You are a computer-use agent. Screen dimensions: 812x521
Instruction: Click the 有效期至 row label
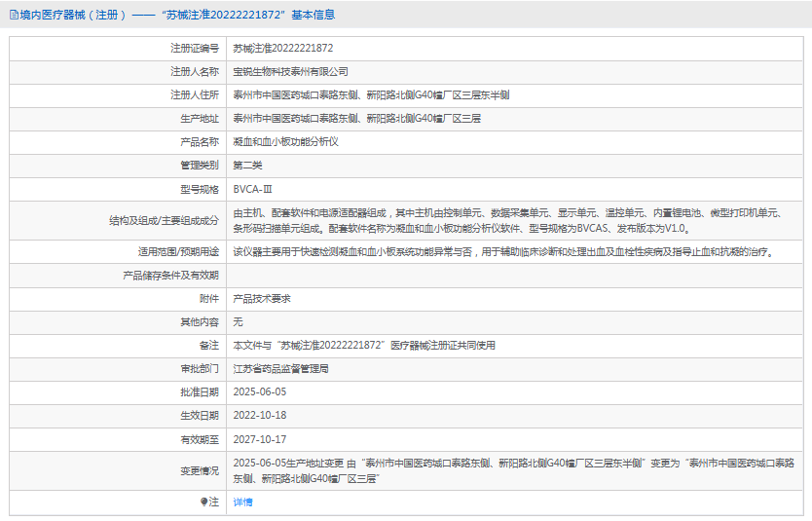pyautogui.click(x=200, y=440)
